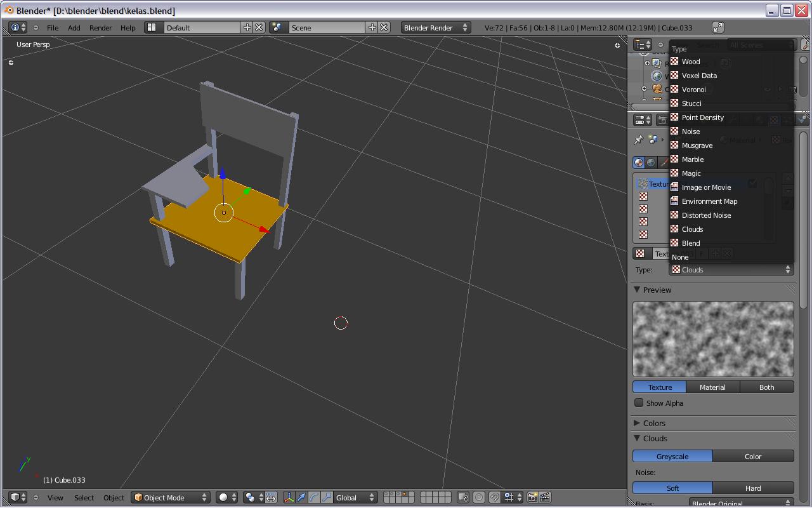Click the texture datablock browse icon
This screenshot has width=812, height=508.
click(x=643, y=253)
